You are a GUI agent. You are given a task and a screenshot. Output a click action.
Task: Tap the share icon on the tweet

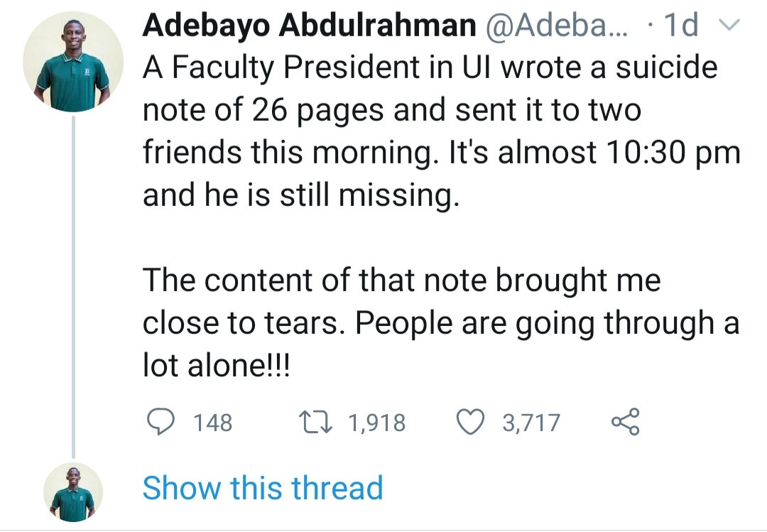pos(625,423)
